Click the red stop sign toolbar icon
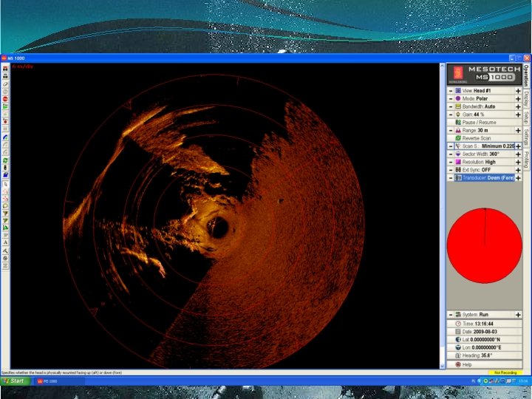Screen dimensions: 532x399 5,99
